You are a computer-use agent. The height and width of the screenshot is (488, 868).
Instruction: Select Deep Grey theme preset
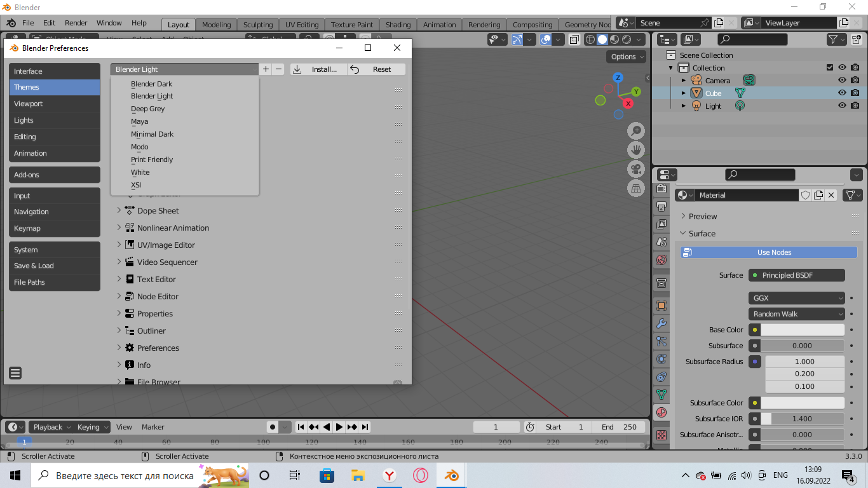(148, 109)
